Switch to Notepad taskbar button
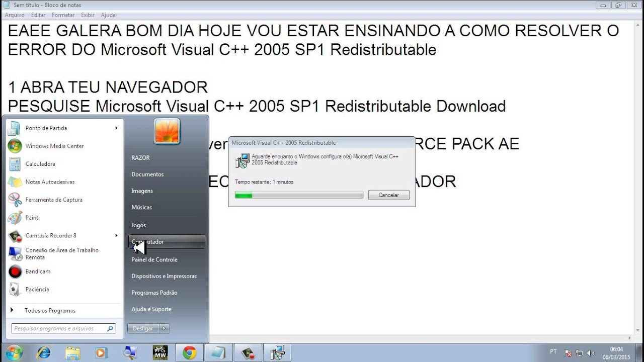644x362 pixels. pyautogui.click(x=219, y=353)
